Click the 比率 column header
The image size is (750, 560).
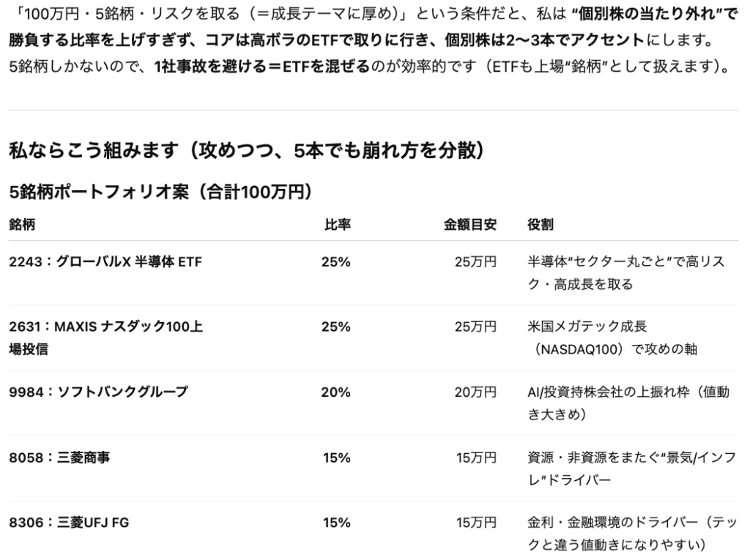[336, 225]
